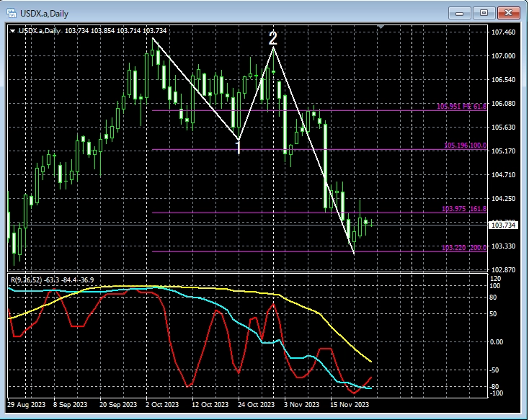Select the 105.196 Fibonacci 100.0 level label

(x=465, y=146)
